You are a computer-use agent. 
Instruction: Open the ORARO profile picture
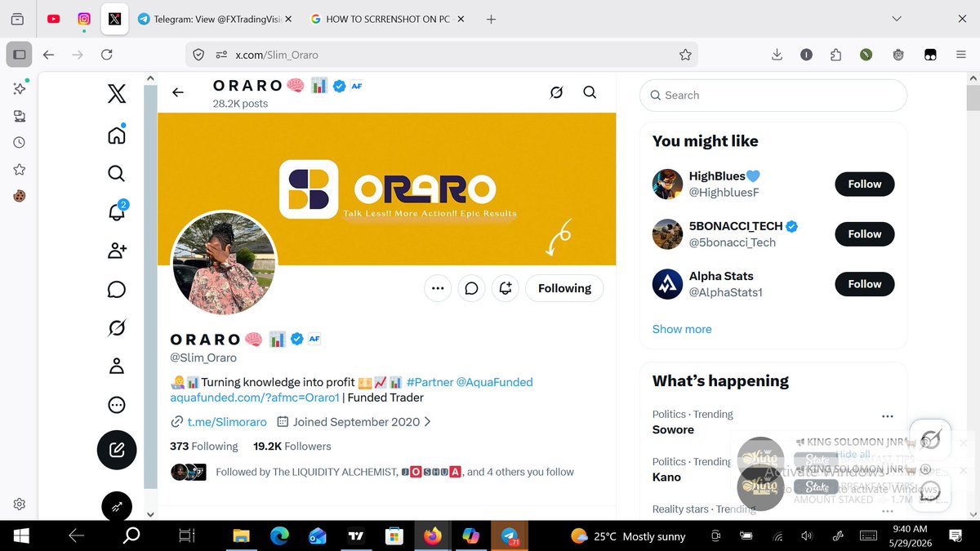pos(224,264)
